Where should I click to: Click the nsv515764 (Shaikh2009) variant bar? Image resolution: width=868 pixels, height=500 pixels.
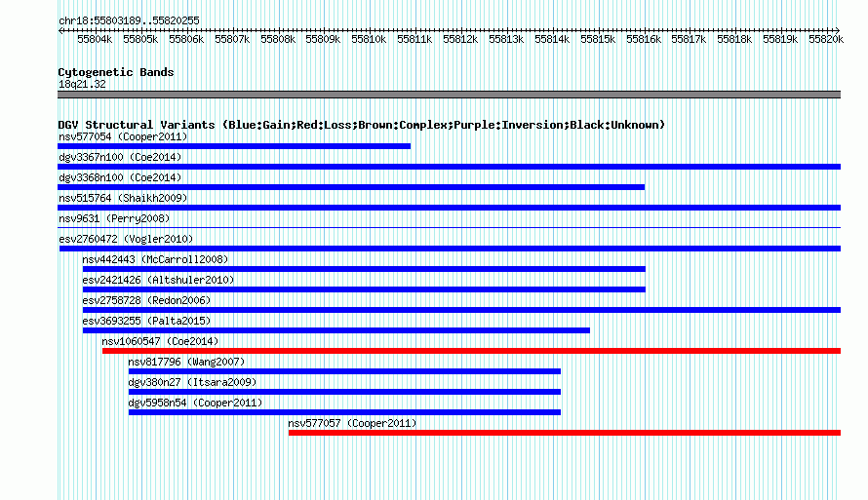click(x=449, y=208)
